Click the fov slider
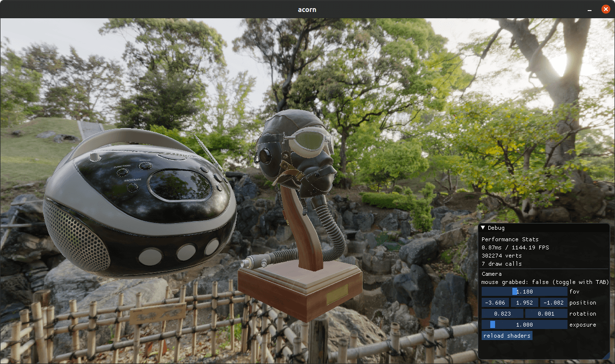The height and width of the screenshot is (364, 615). 524,292
